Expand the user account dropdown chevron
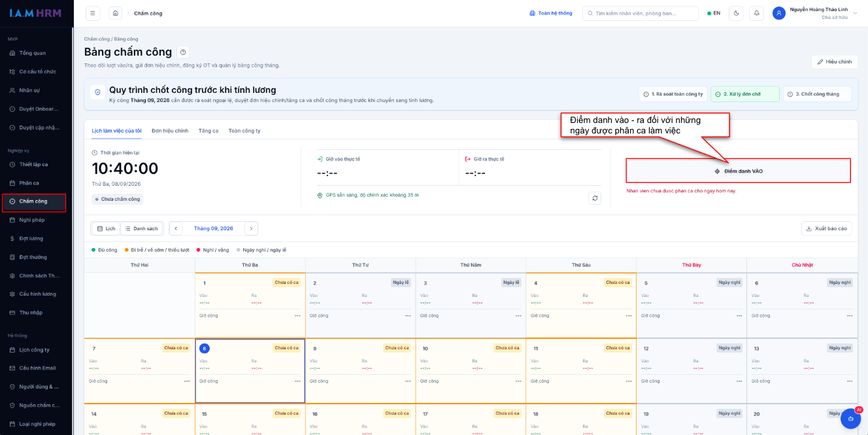This screenshot has width=868, height=435. click(856, 13)
